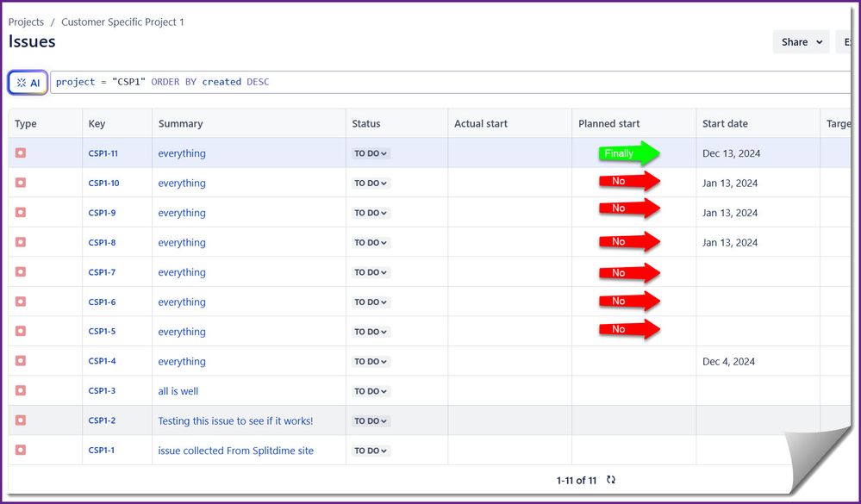Open issue key CSP1-5
Viewport: 861px width, 504px height.
(103, 332)
